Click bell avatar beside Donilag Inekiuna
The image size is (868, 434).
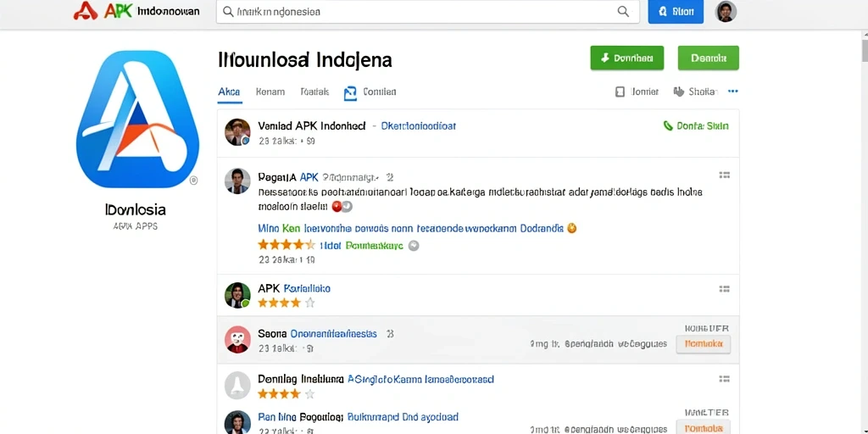[x=237, y=386]
